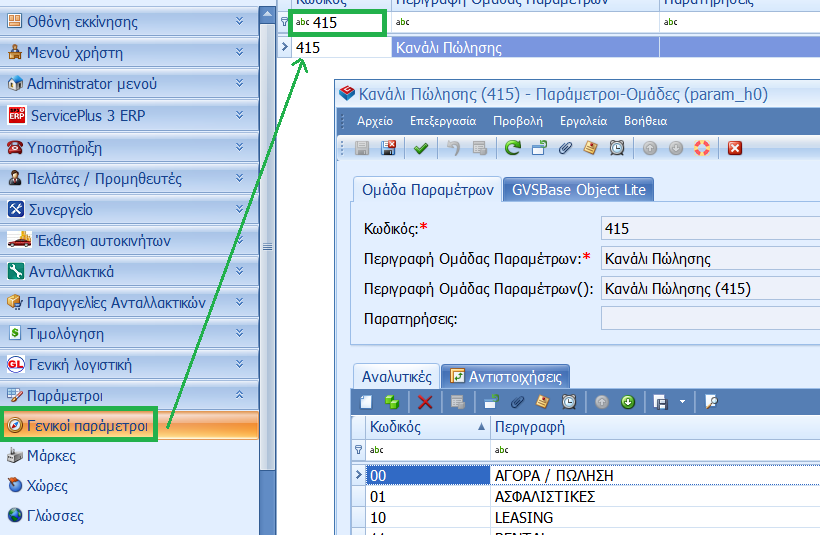
Task: Click the gray up arrow in upper toolbar
Action: [650, 149]
